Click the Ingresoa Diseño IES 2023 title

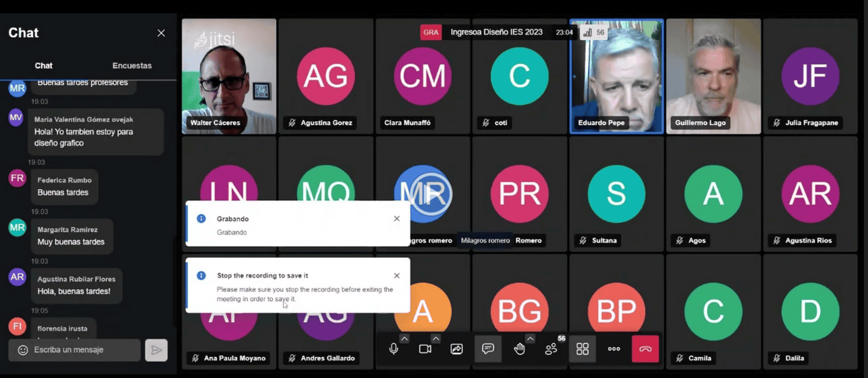pos(496,33)
